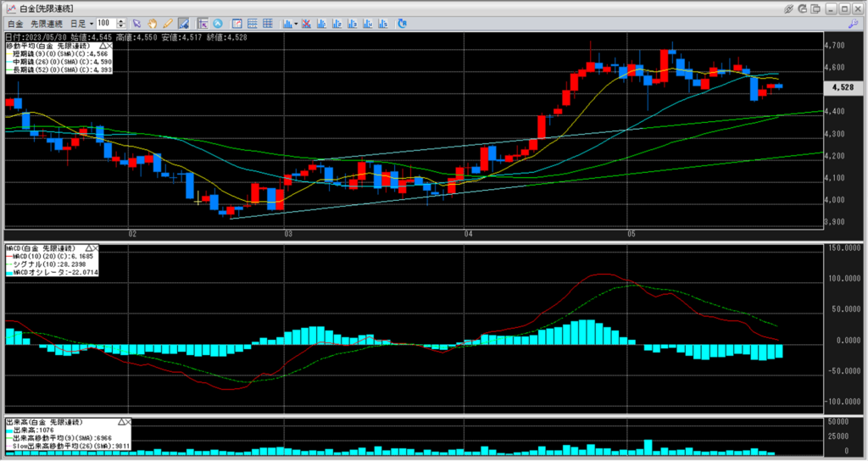Image resolution: width=868 pixels, height=461 pixels.
Task: Toggle the crosshair cursor display button
Action: 203,23
